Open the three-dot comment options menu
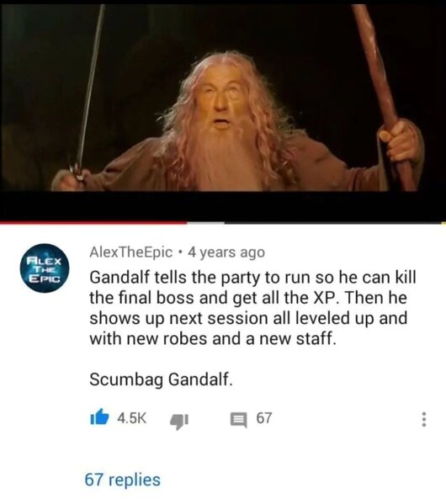 coord(424,419)
